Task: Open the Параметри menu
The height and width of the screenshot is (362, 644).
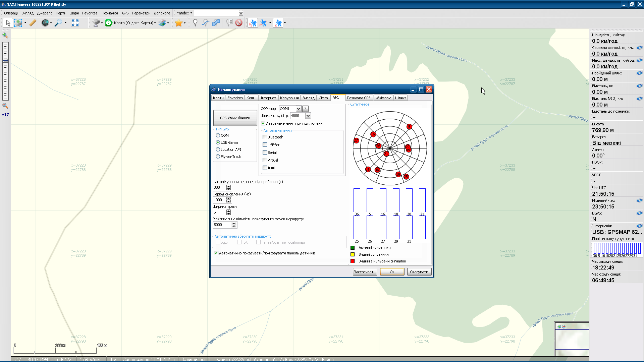Action: [x=141, y=13]
